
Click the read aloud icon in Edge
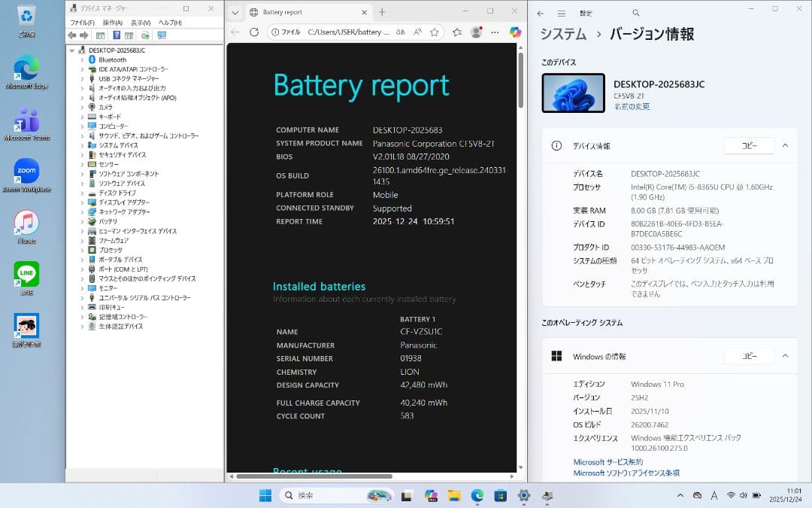tap(417, 32)
